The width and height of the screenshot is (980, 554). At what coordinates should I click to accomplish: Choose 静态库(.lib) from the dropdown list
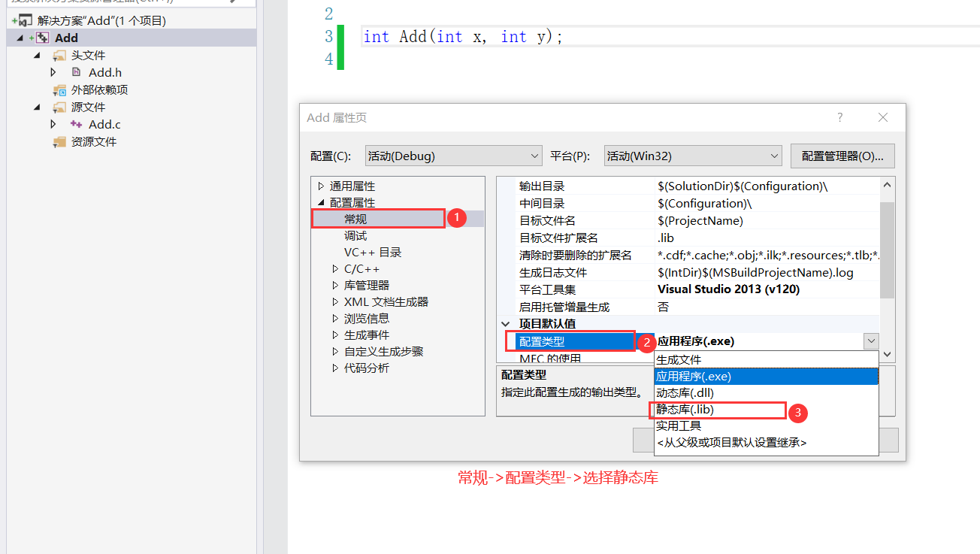(x=766, y=409)
